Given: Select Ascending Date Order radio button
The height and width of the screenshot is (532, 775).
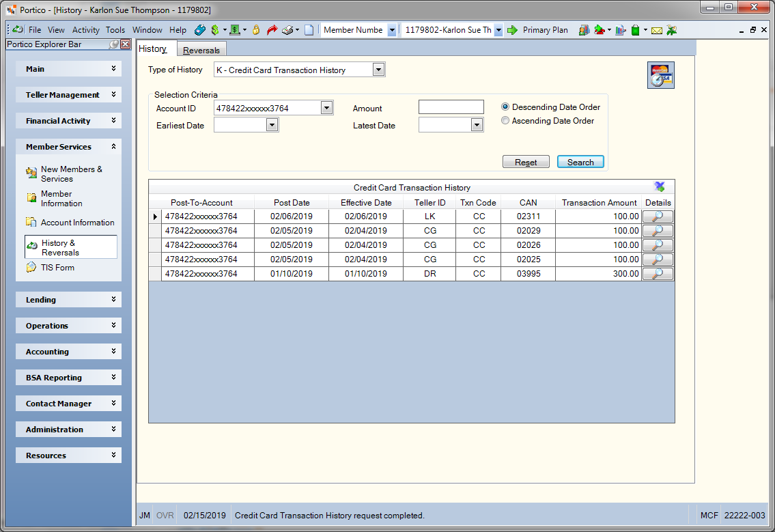Looking at the screenshot, I should tap(505, 121).
